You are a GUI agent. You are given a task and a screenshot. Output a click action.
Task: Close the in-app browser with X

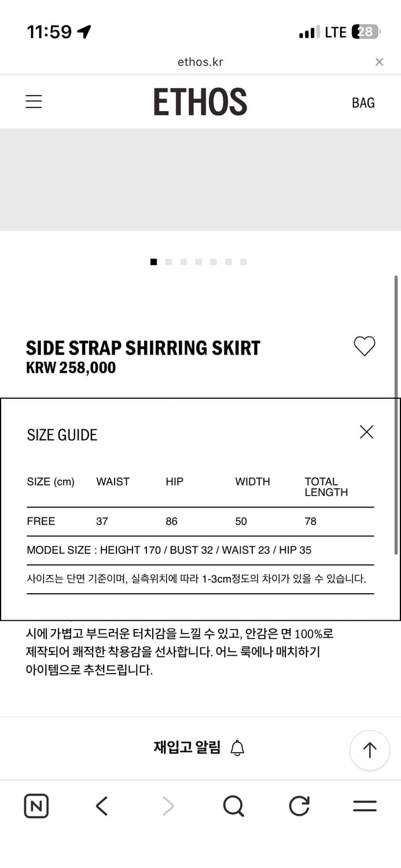(x=379, y=62)
